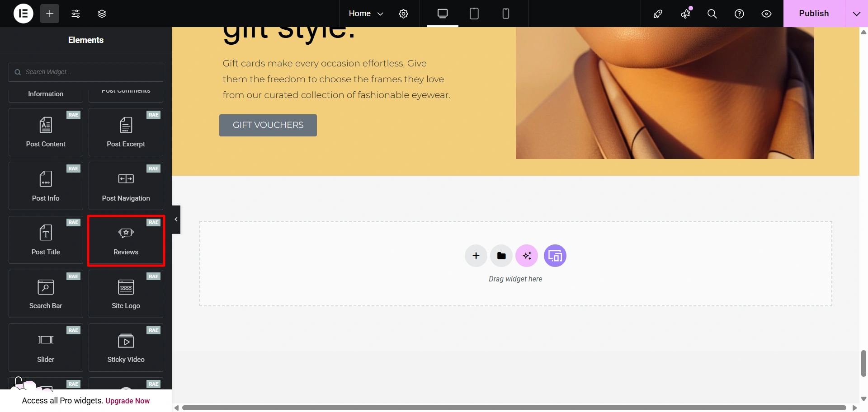The image size is (868, 412).
Task: Open page settings gear icon
Action: (x=403, y=14)
